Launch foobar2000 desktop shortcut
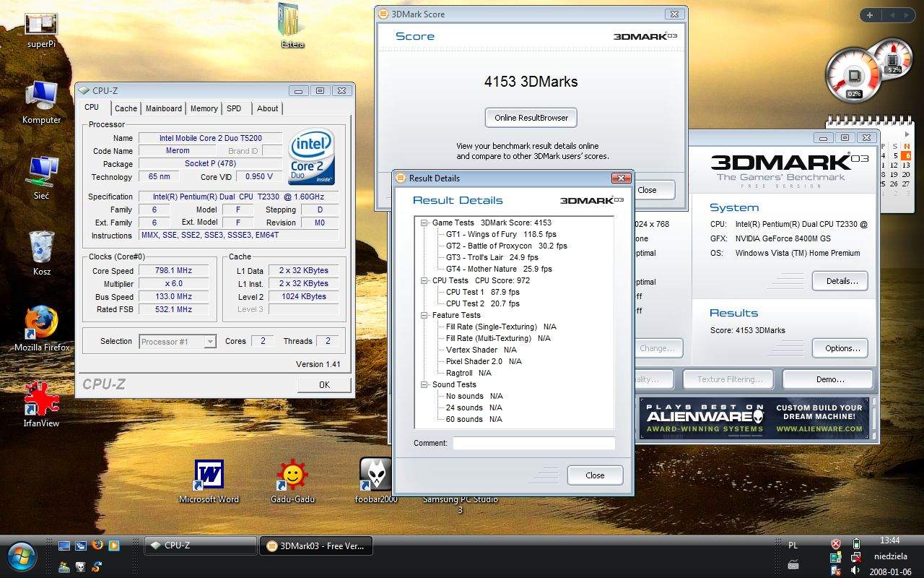 tap(376, 480)
